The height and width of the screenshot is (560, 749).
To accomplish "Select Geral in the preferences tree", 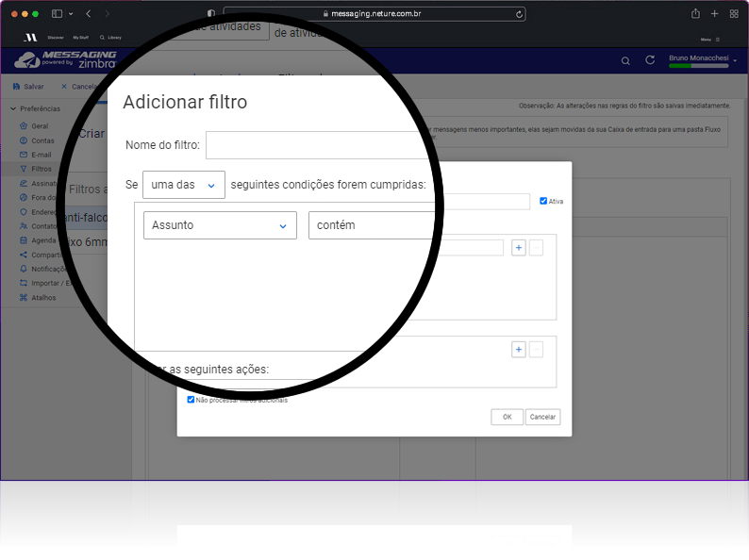I will pos(40,126).
